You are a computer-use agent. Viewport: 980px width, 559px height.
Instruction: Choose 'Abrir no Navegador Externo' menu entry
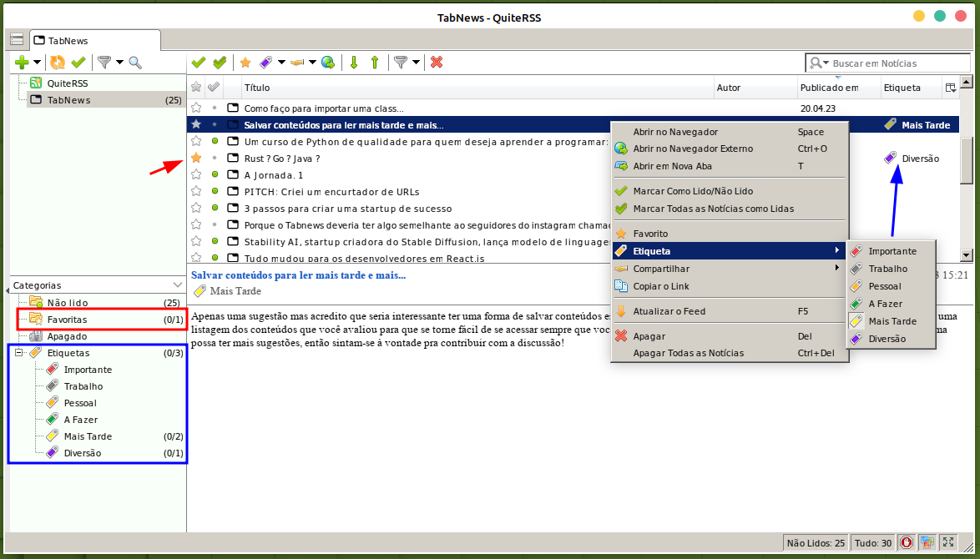(730, 149)
